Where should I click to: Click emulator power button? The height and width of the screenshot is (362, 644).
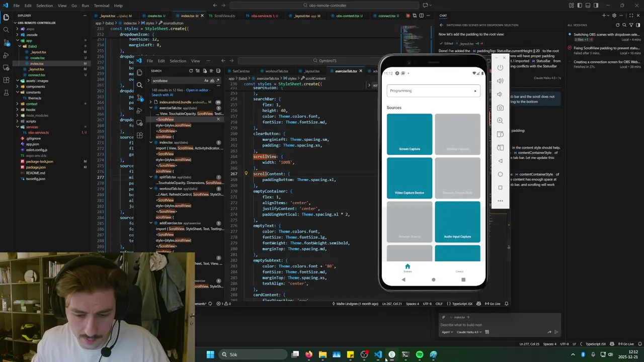pos(500,67)
